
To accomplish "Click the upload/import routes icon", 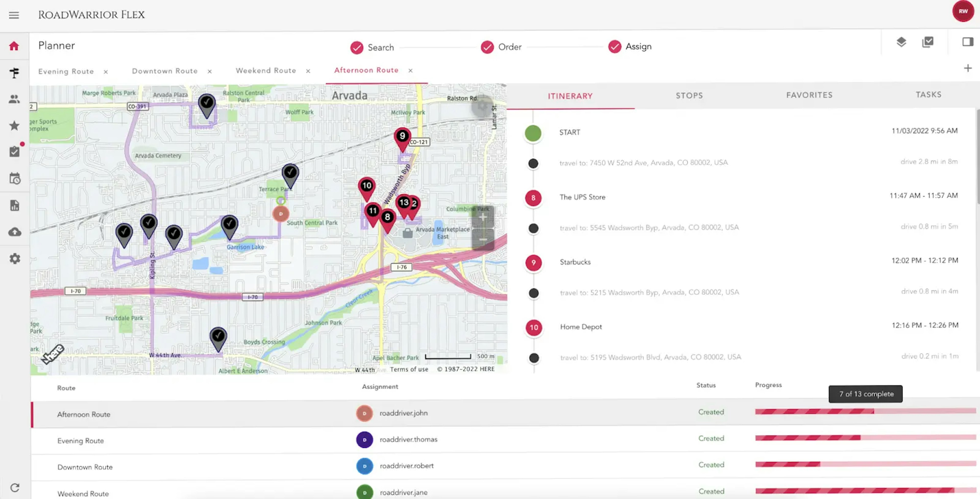I will pyautogui.click(x=15, y=231).
